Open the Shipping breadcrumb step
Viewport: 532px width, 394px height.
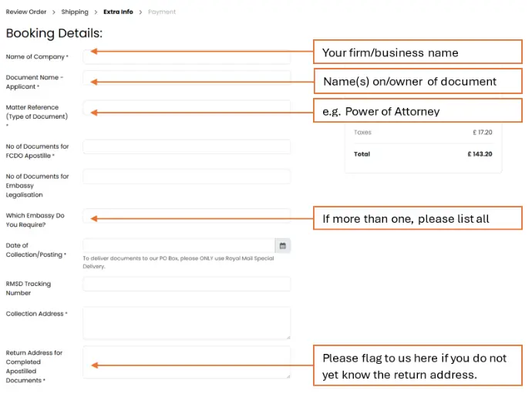click(75, 12)
